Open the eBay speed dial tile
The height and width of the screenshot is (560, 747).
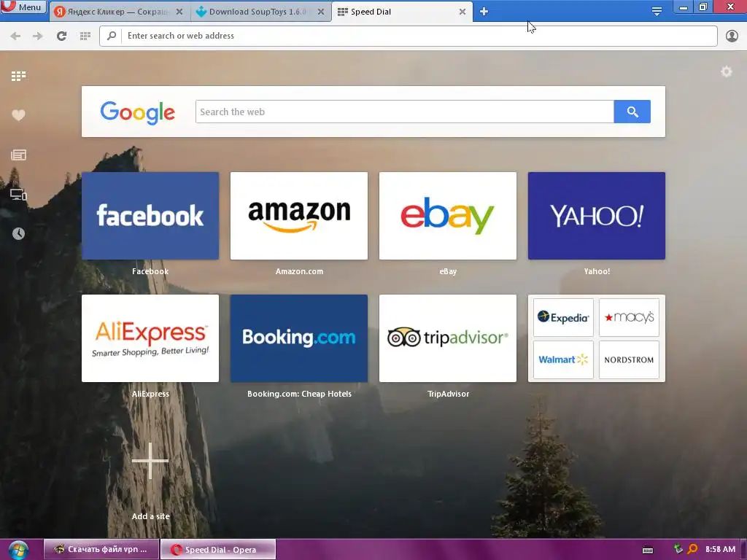[x=448, y=216]
